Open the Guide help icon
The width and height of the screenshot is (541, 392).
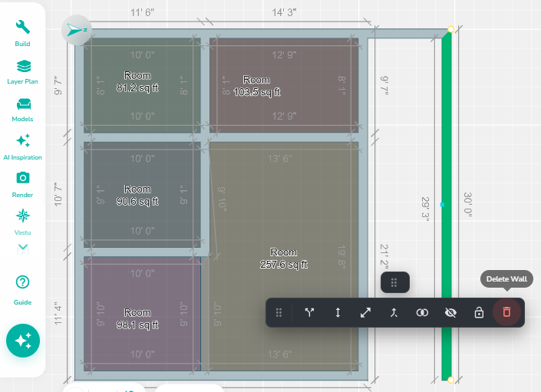pos(23,290)
